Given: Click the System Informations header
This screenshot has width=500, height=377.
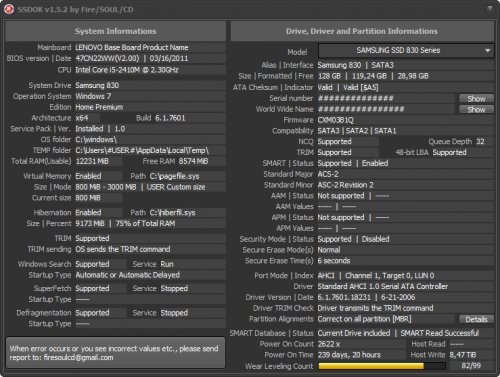Looking at the screenshot, I should 115,31.
